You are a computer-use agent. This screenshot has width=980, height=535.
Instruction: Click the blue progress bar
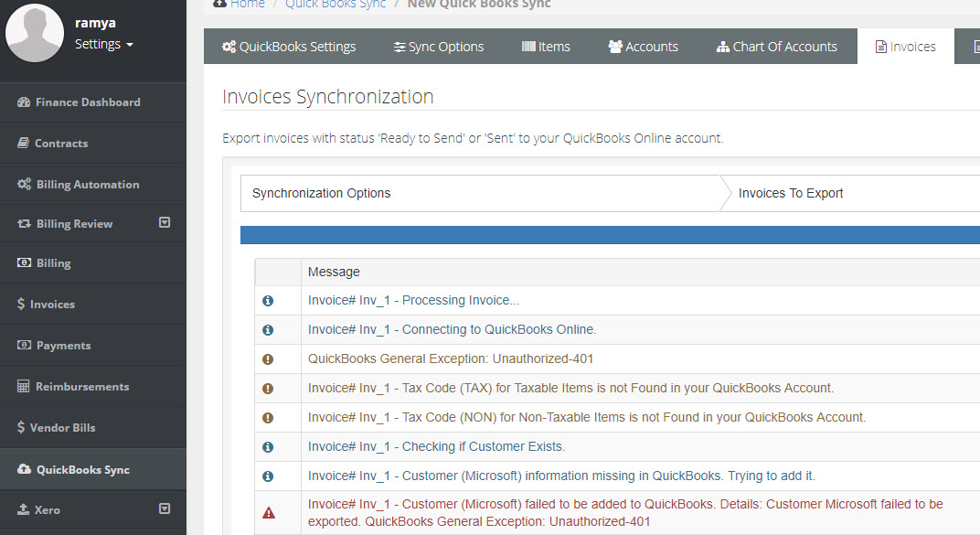[x=610, y=235]
